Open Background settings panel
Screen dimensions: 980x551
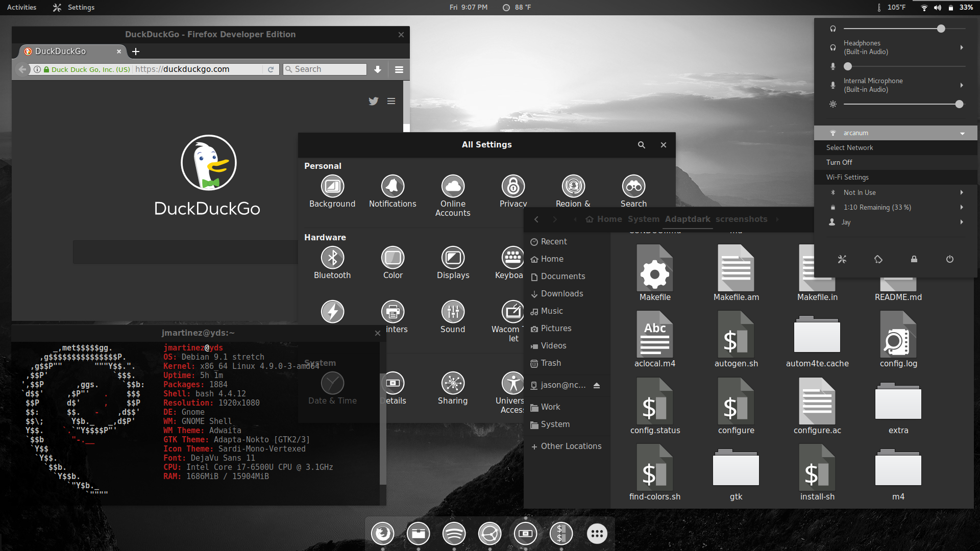click(x=332, y=192)
